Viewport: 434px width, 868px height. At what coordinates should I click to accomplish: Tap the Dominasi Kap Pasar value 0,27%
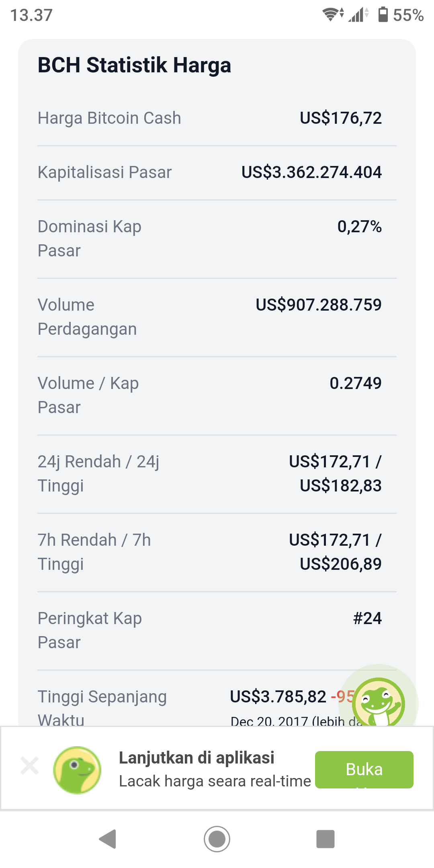[x=360, y=227]
